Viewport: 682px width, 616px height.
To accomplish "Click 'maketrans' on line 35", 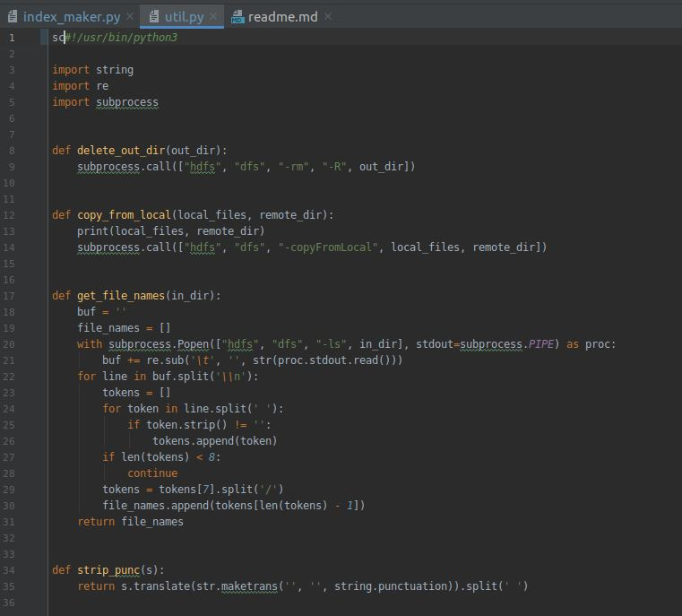I will tap(249, 586).
